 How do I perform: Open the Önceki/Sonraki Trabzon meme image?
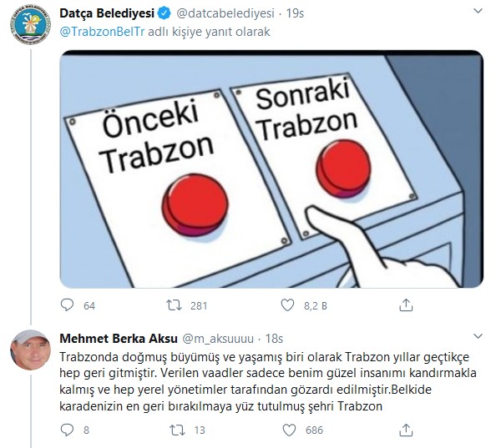271,169
